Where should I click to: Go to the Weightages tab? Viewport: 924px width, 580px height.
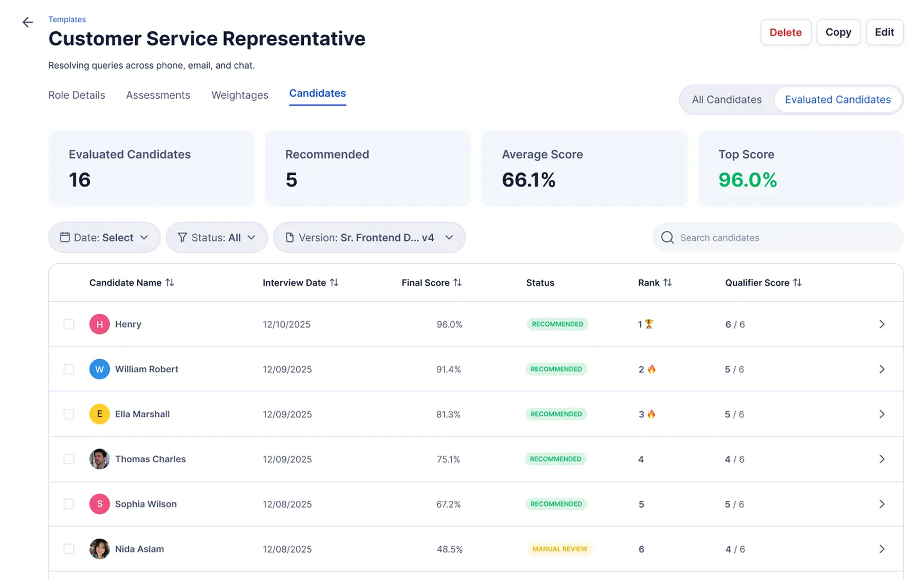[240, 95]
